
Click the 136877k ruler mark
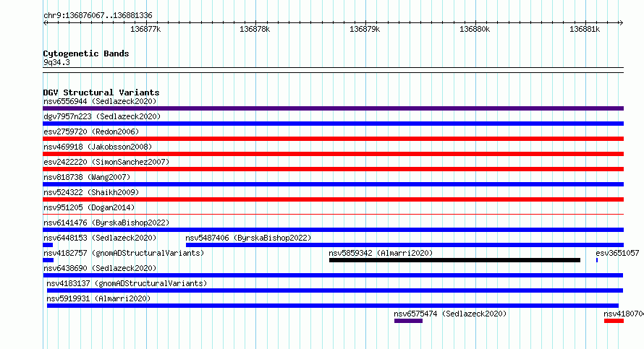click(145, 29)
